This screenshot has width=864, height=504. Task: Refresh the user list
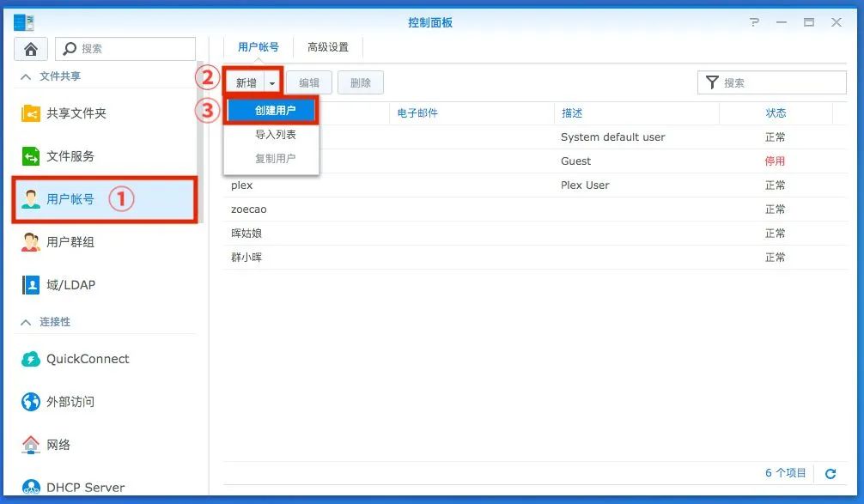(830, 473)
